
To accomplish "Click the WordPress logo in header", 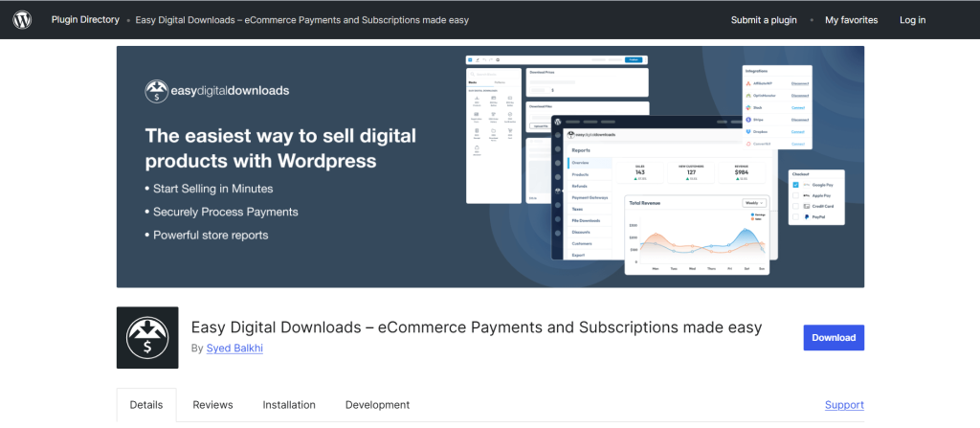I will coord(22,20).
